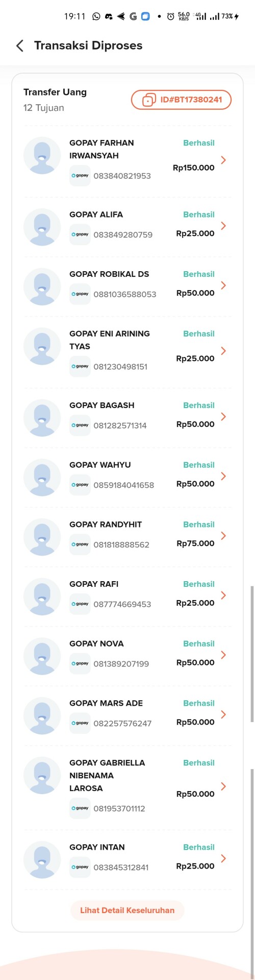Tap avatar icon of GOPAY WAHYU
Image resolution: width=255 pixels, height=980 pixels.
pyautogui.click(x=42, y=477)
